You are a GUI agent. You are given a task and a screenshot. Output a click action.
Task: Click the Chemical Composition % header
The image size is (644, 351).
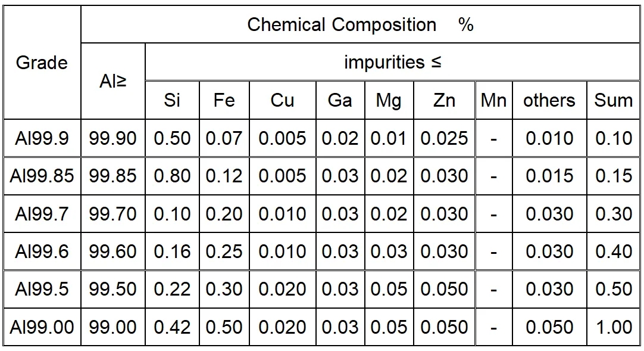tap(360, 25)
